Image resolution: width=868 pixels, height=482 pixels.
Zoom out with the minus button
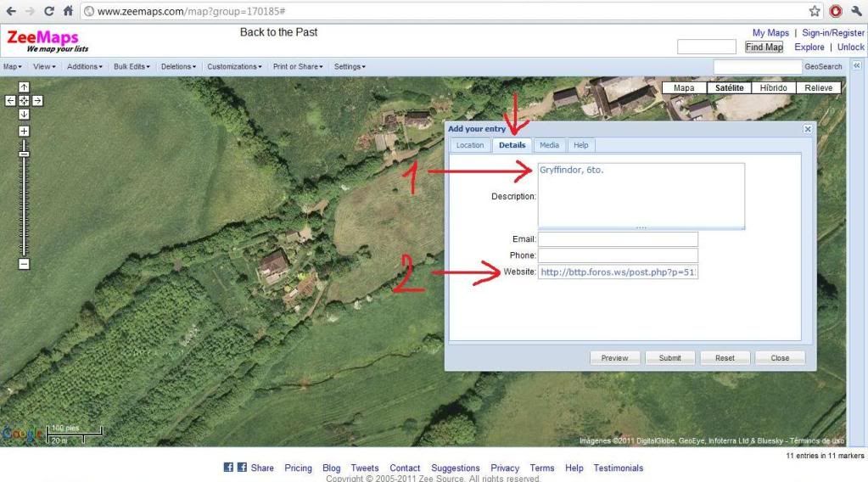[x=24, y=264]
